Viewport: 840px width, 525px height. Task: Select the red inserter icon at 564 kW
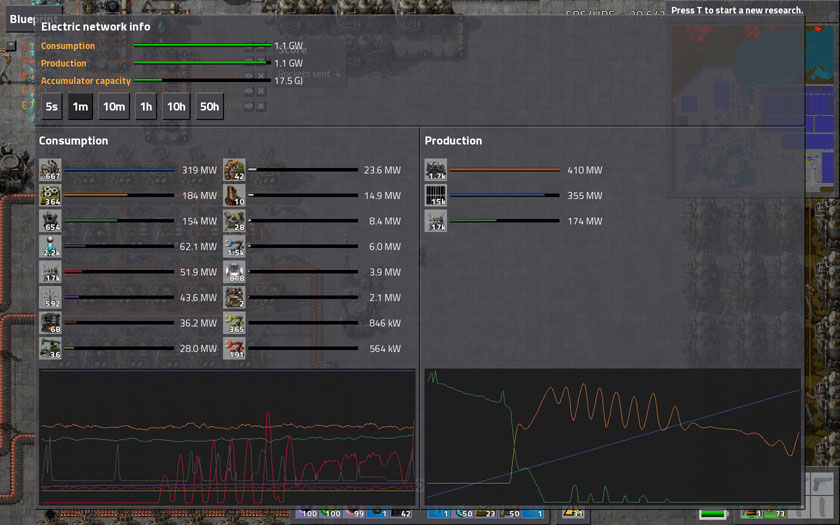tap(234, 349)
